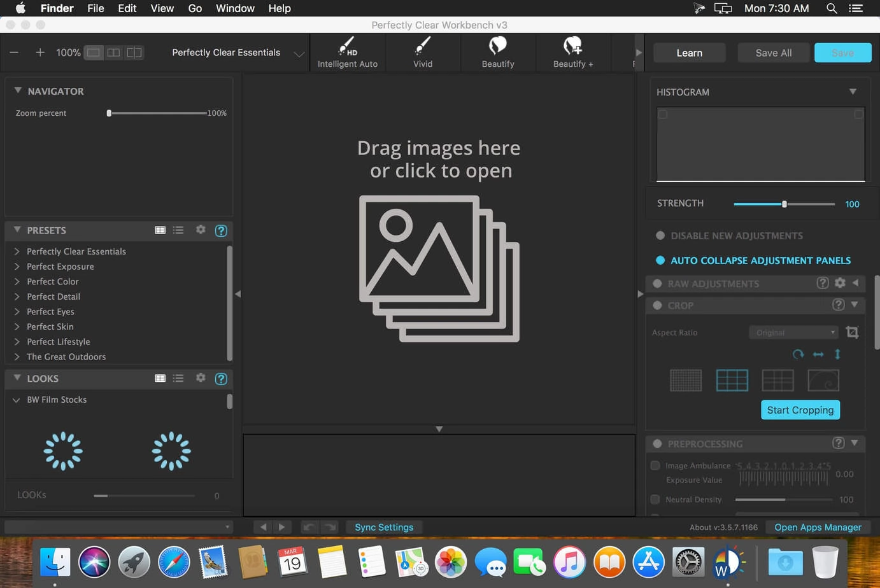The height and width of the screenshot is (588, 880).
Task: Collapse the Navigator panel
Action: coord(18,91)
